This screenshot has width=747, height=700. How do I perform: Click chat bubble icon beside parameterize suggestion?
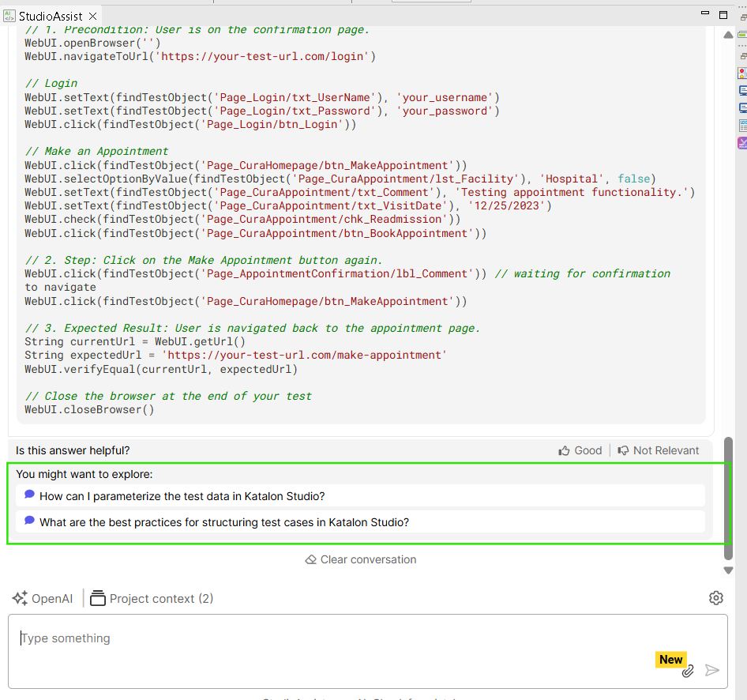coord(29,494)
